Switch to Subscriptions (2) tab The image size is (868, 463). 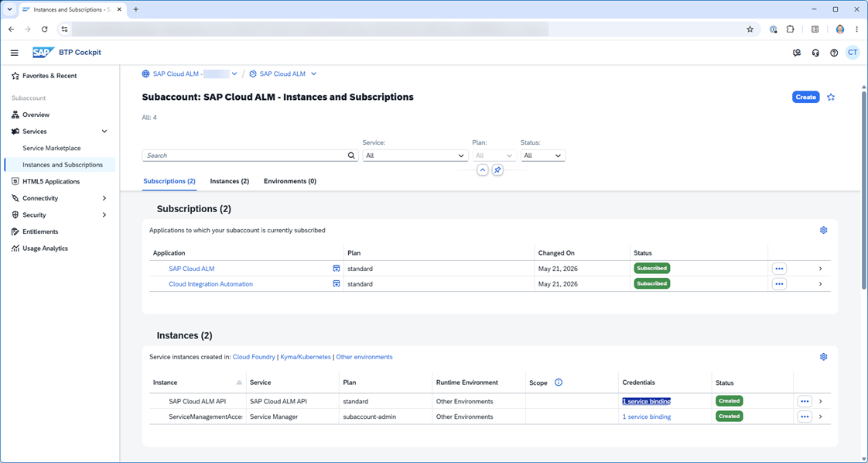pos(169,181)
